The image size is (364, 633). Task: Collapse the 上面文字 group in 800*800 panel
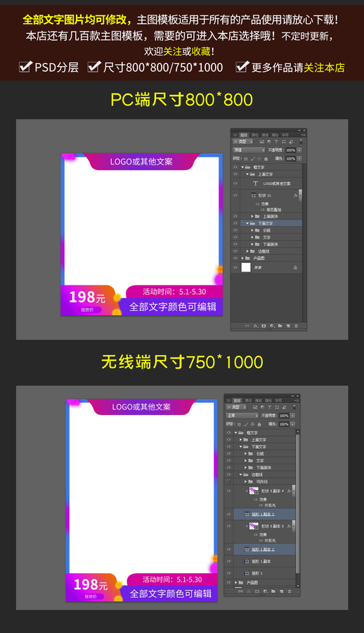pyautogui.click(x=247, y=174)
